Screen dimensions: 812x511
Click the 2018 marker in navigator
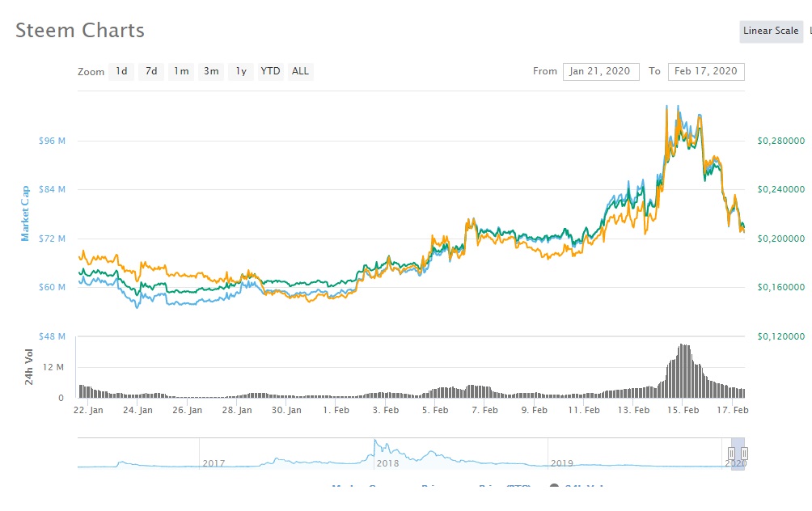[x=387, y=463]
